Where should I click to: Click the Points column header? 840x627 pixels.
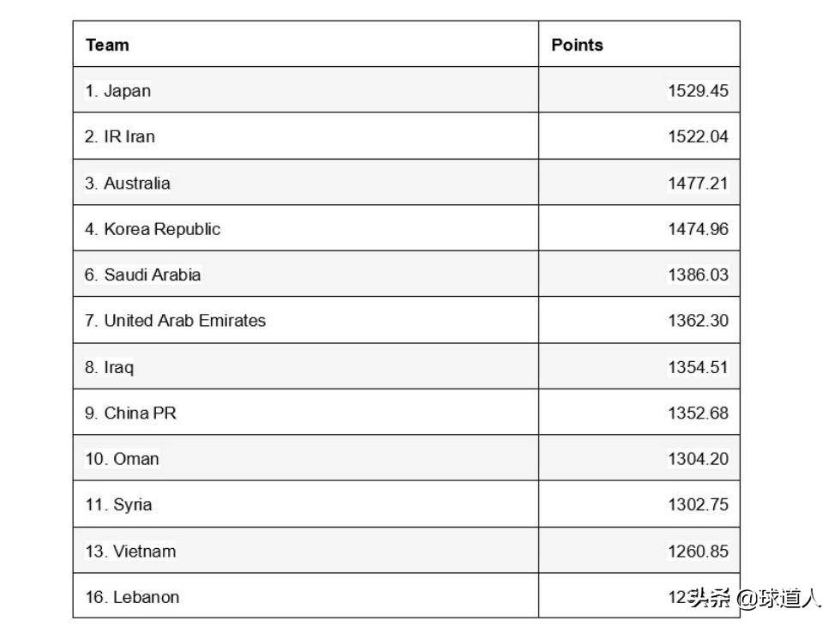click(x=577, y=45)
